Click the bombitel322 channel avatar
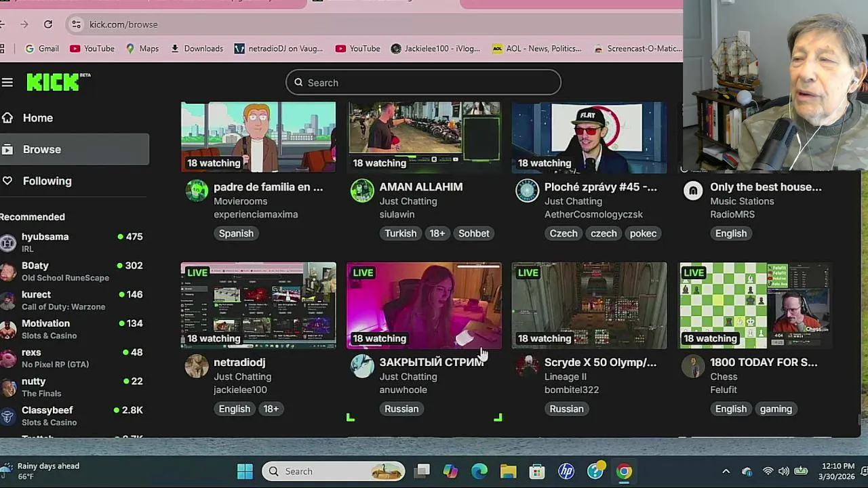Screen dimensions: 868x488 (x=527, y=366)
